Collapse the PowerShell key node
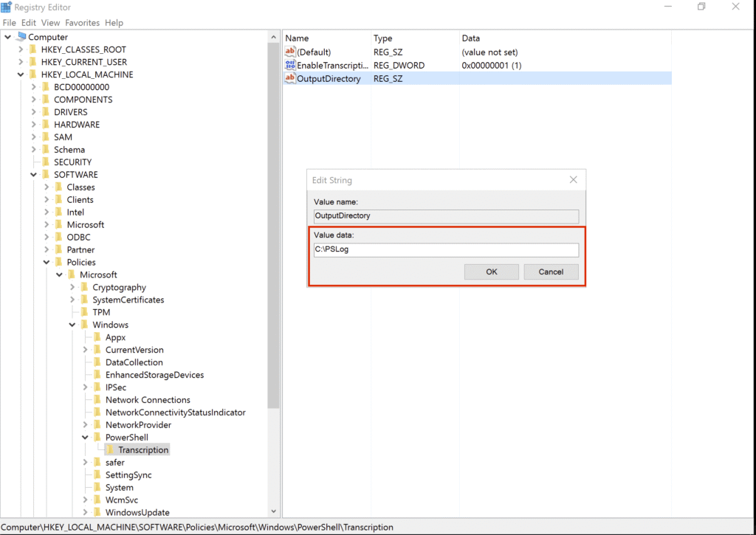The image size is (756, 535). point(85,438)
